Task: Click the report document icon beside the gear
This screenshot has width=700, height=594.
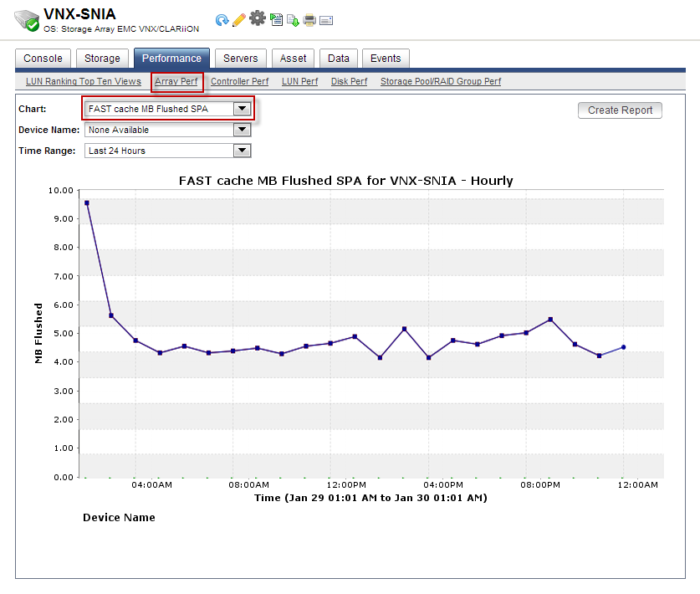Action: pos(276,20)
